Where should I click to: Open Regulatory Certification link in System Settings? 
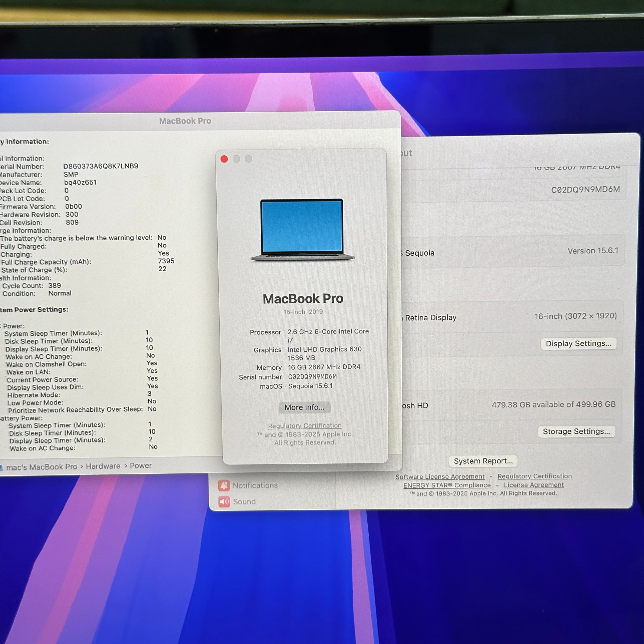534,476
